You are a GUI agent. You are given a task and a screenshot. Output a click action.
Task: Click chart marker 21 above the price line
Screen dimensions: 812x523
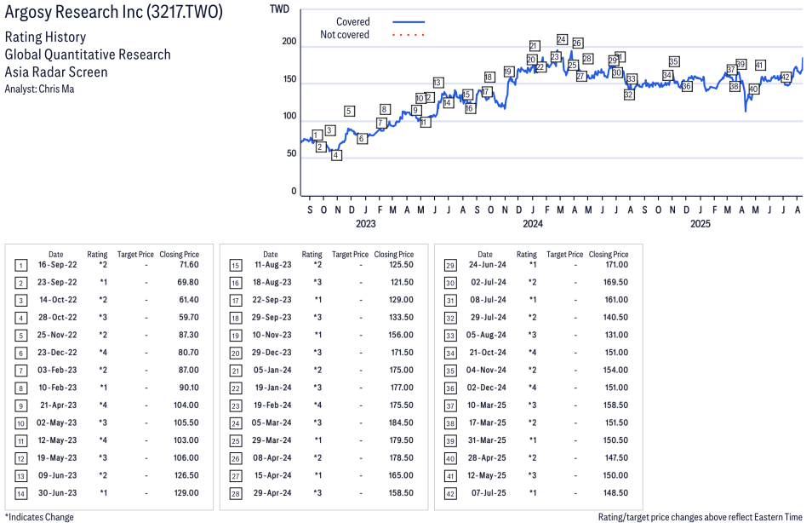click(x=535, y=46)
